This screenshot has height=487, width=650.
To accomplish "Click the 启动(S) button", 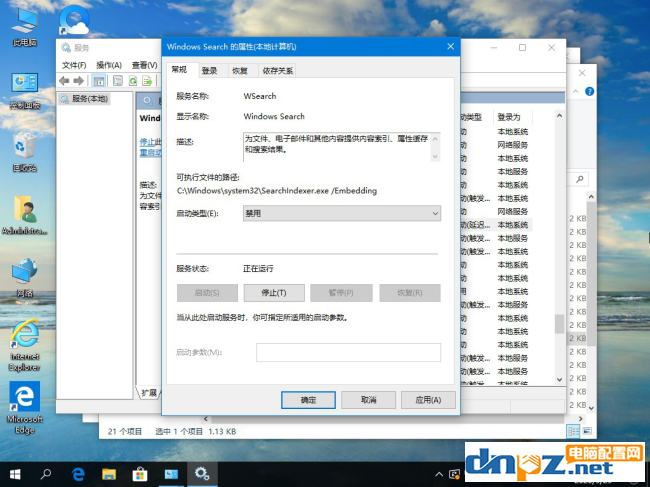I will (207, 293).
